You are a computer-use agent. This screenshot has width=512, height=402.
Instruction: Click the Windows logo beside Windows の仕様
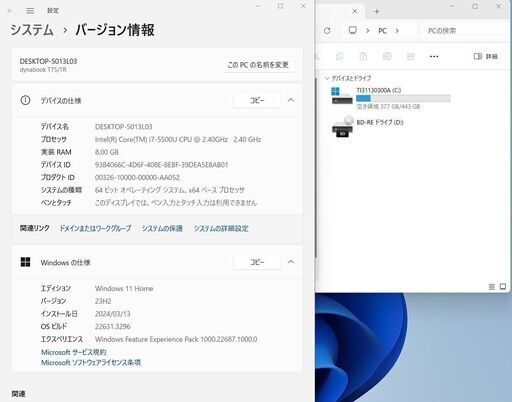pos(25,262)
